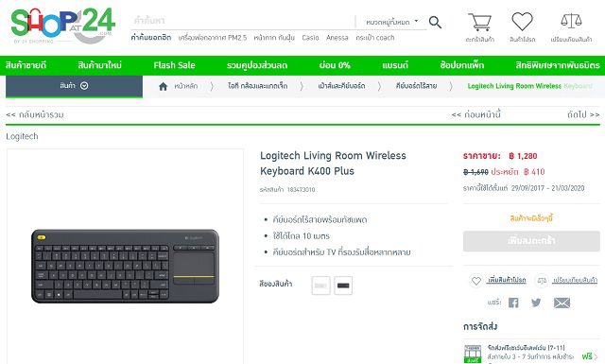Open the heart wishlist icon in header
The height and width of the screenshot is (364, 605).
pos(522,21)
